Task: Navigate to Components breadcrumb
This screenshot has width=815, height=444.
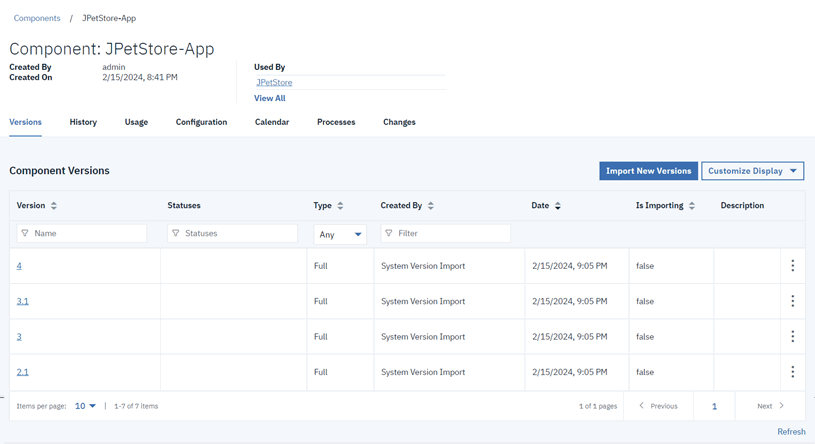Action: (37, 18)
